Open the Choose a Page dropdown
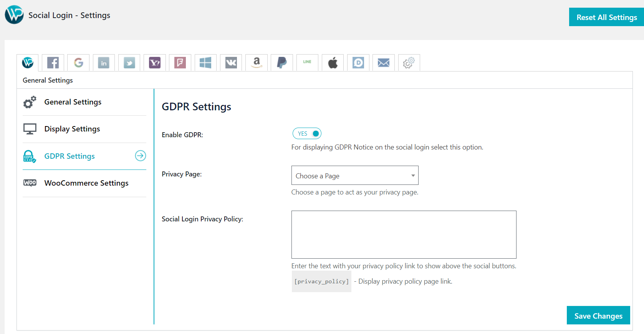Screen dimensions: 644x334 pos(355,176)
